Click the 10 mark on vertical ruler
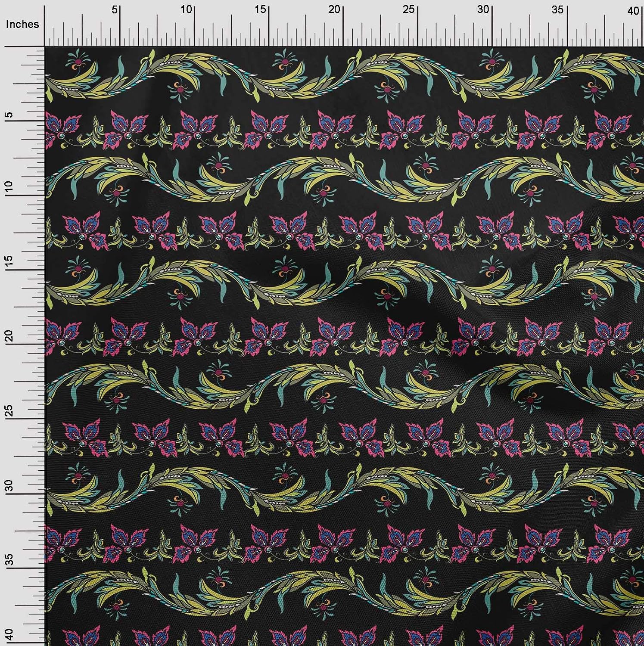 [10, 187]
